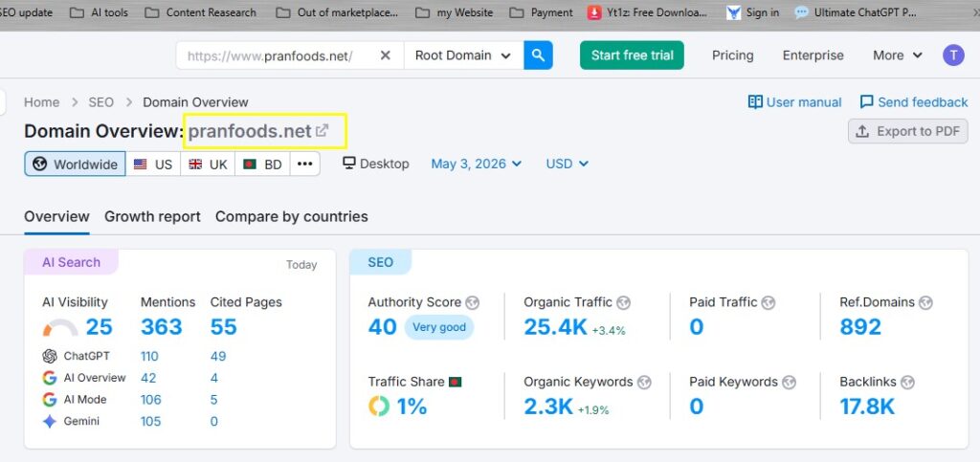Click the blue search magnifier button
Image resolution: width=980 pixels, height=462 pixels.
click(538, 55)
